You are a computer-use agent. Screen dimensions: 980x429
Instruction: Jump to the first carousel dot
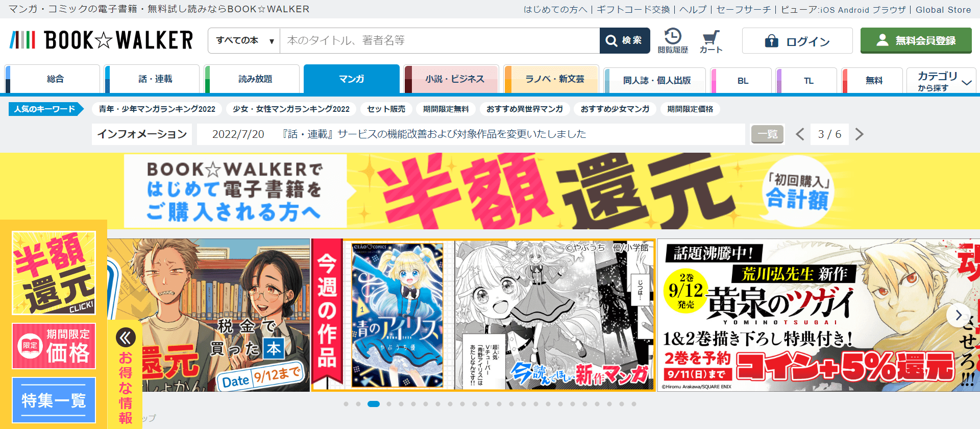coord(346,404)
